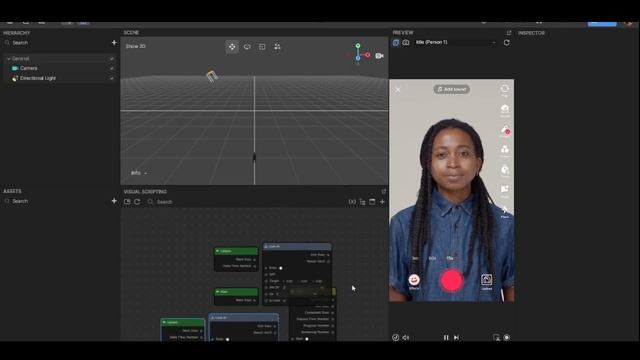This screenshot has width=640, height=360.
Task: Click the redo icon in Visual Scripting
Action: [x=137, y=202]
